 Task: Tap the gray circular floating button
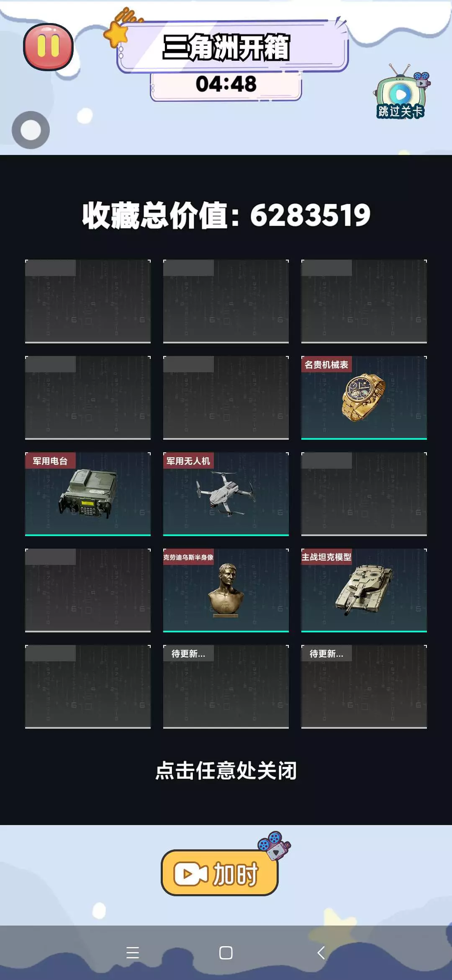pos(31,130)
